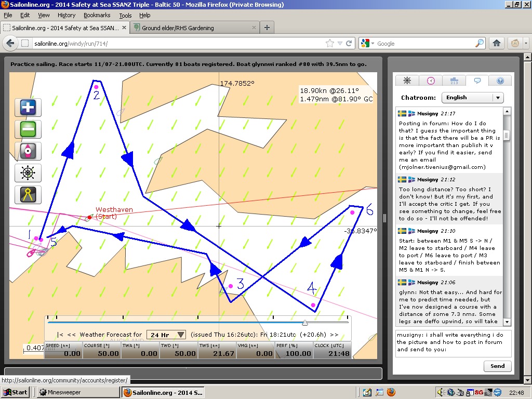
Task: Click the pink compass-needle map button
Action: 28,151
